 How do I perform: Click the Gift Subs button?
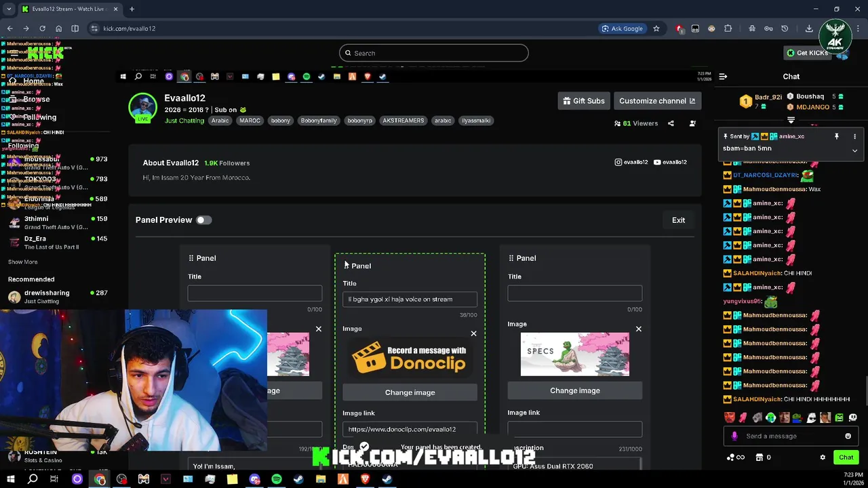click(x=584, y=101)
